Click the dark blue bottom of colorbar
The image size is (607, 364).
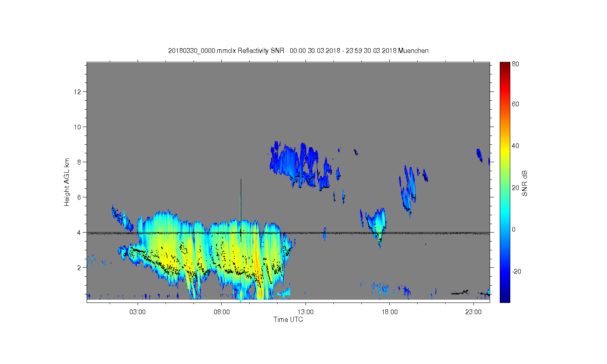(x=505, y=298)
